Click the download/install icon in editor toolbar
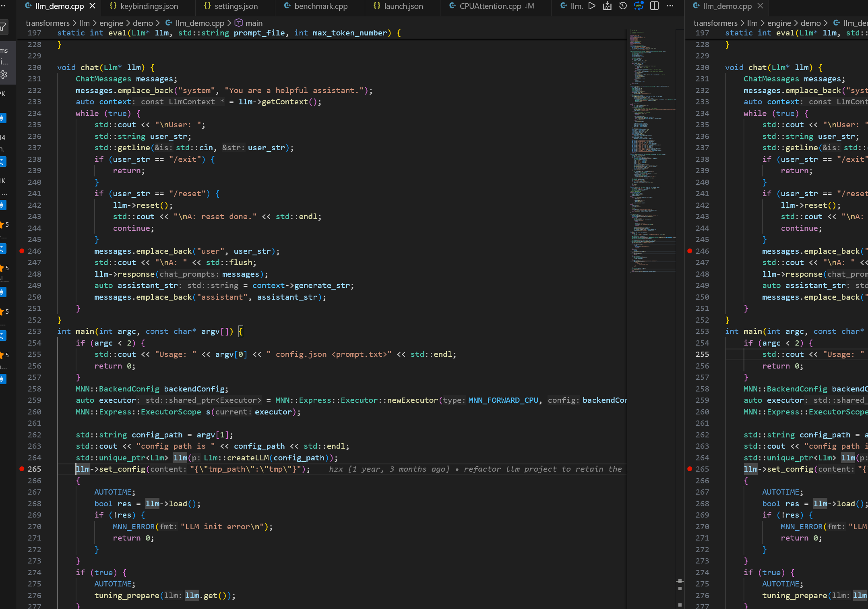Image resolution: width=868 pixels, height=609 pixels. click(x=607, y=6)
